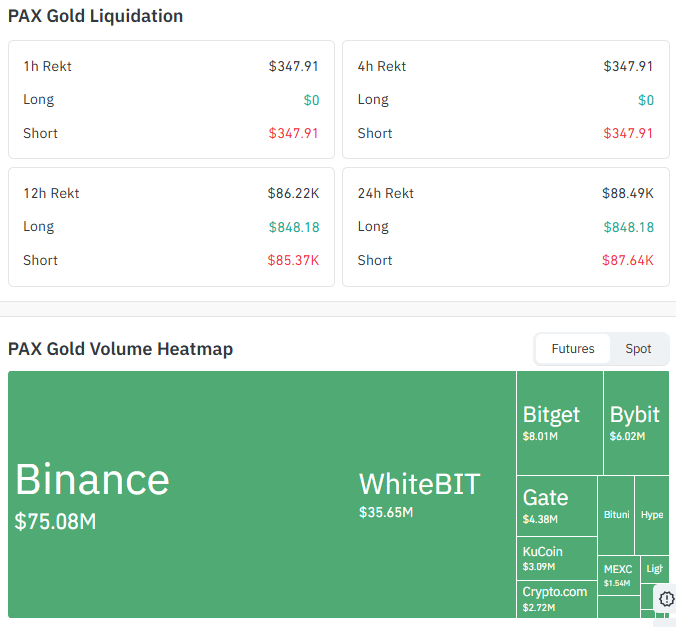
Task: Click 4h Rekt Long value $0
Action: (x=646, y=100)
